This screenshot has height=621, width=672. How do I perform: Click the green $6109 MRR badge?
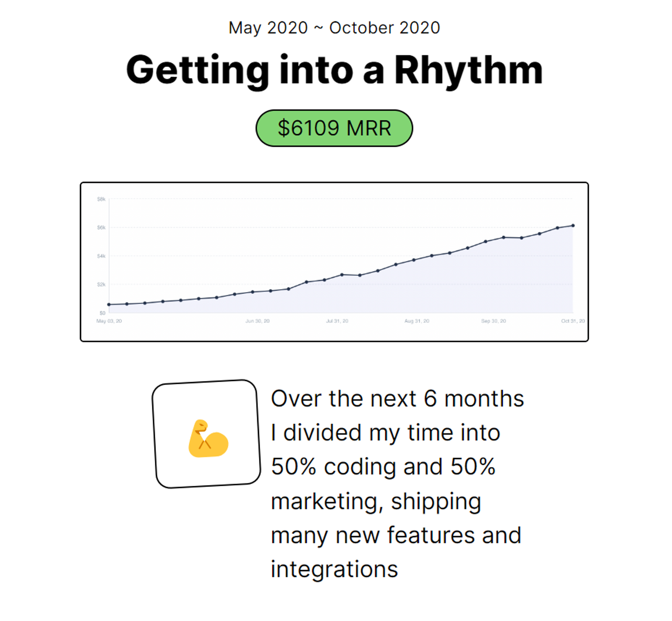[334, 128]
